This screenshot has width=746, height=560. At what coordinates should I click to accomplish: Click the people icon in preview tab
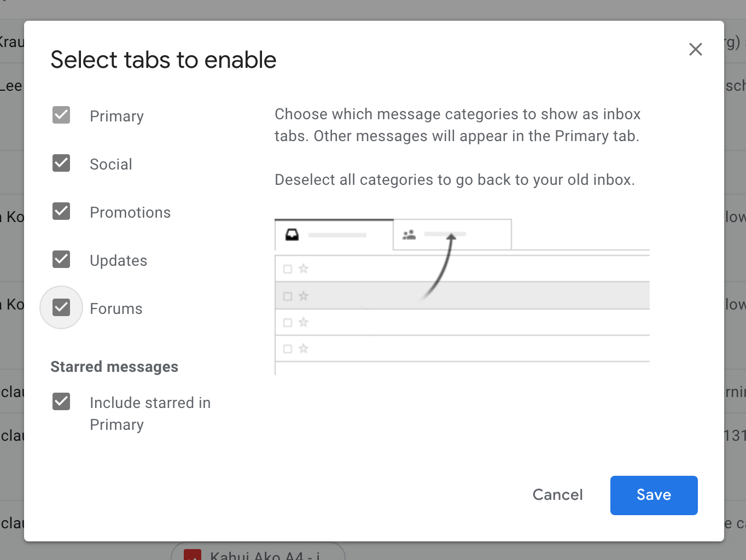click(x=409, y=235)
